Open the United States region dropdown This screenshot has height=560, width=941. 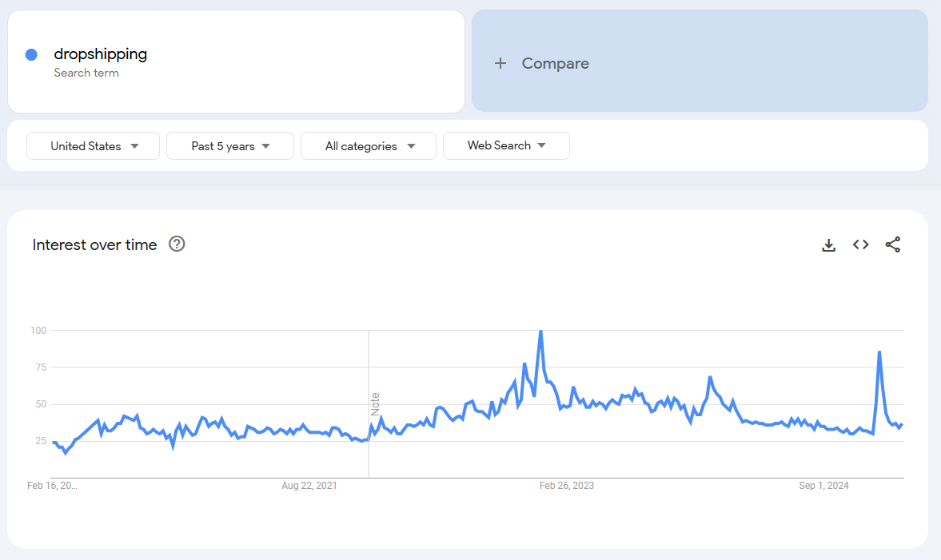(x=93, y=145)
